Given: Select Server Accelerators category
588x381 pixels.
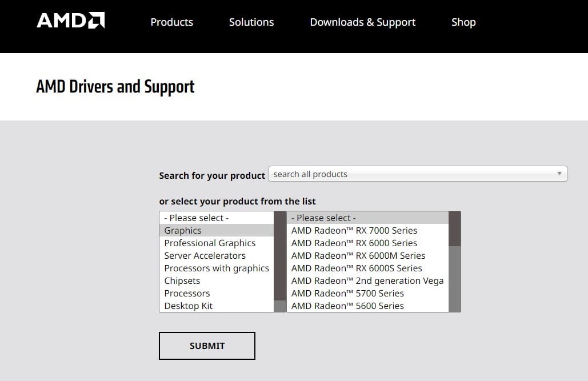Looking at the screenshot, I should [217, 255].
